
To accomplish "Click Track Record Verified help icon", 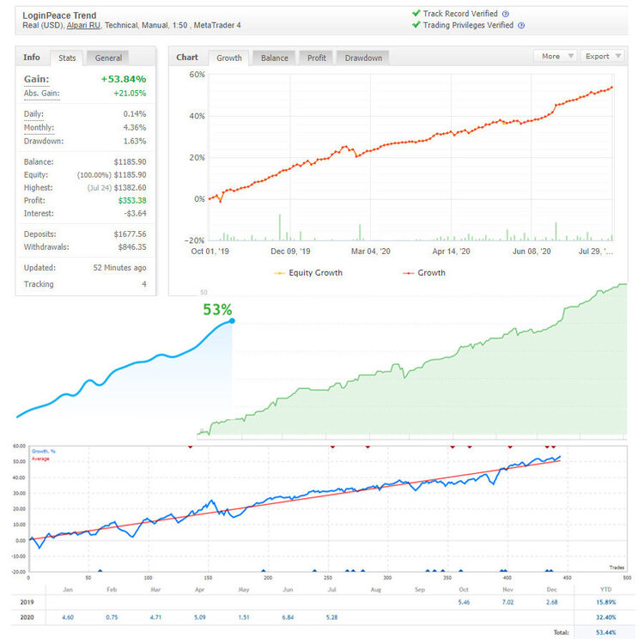I will [x=506, y=14].
